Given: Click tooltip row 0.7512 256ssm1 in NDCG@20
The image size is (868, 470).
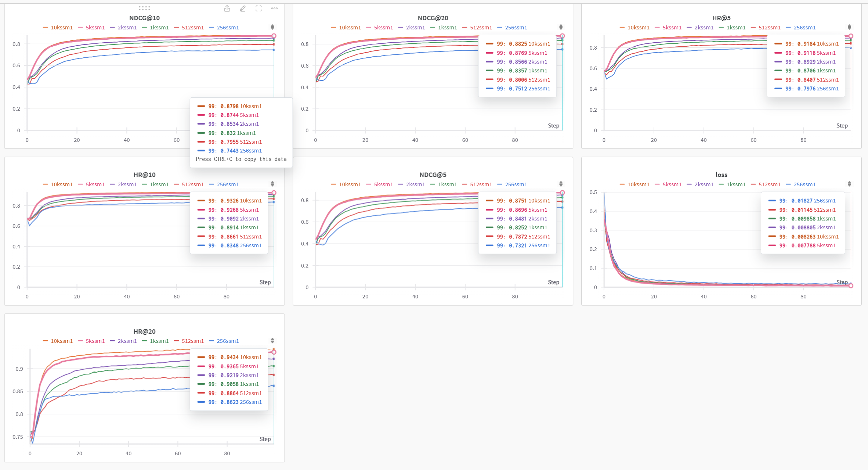Looking at the screenshot, I should [518, 89].
